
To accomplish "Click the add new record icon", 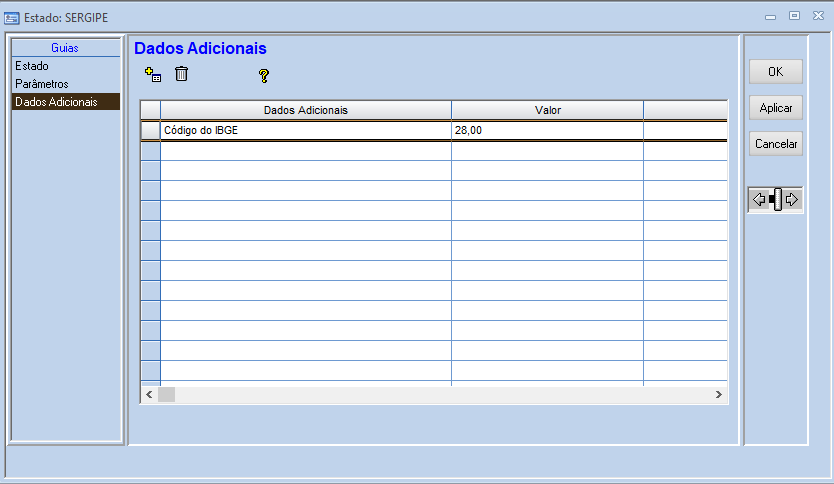I will click(153, 75).
